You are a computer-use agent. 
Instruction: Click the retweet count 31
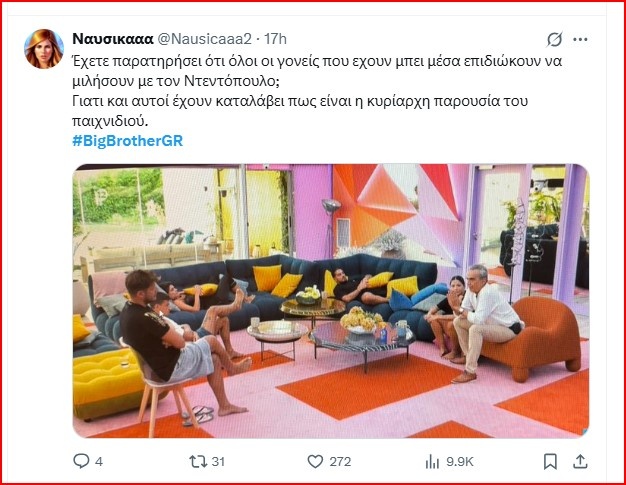tap(218, 462)
